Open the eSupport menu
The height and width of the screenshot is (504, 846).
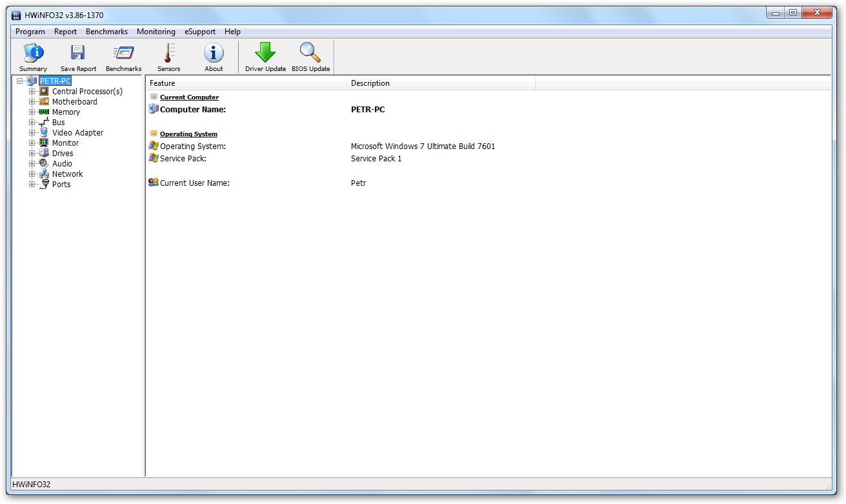tap(200, 32)
